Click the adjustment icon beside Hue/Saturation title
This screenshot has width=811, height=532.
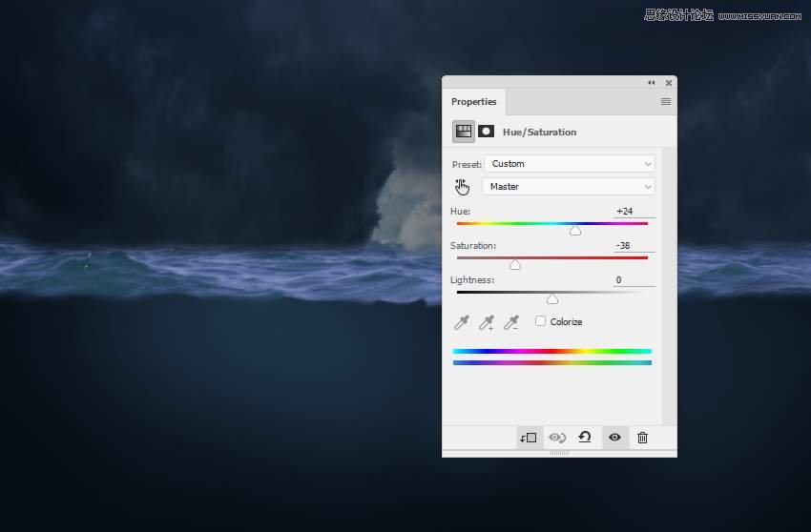[x=464, y=132]
